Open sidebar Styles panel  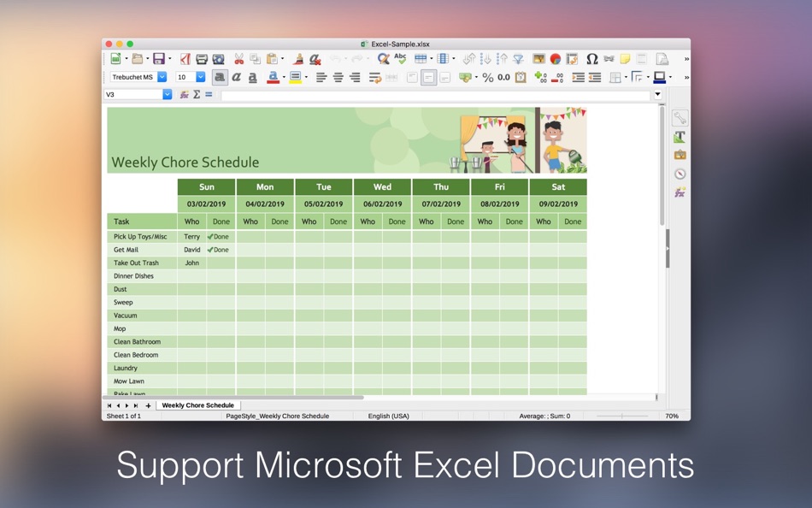point(680,137)
